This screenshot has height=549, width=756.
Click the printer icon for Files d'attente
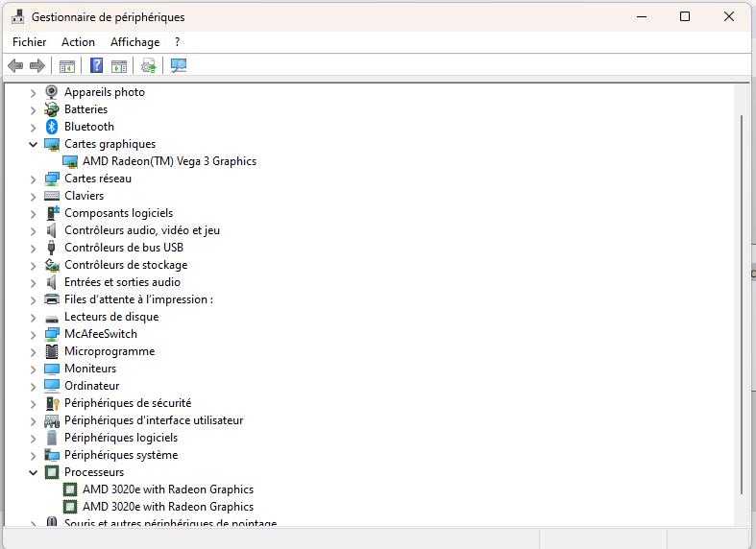[52, 299]
